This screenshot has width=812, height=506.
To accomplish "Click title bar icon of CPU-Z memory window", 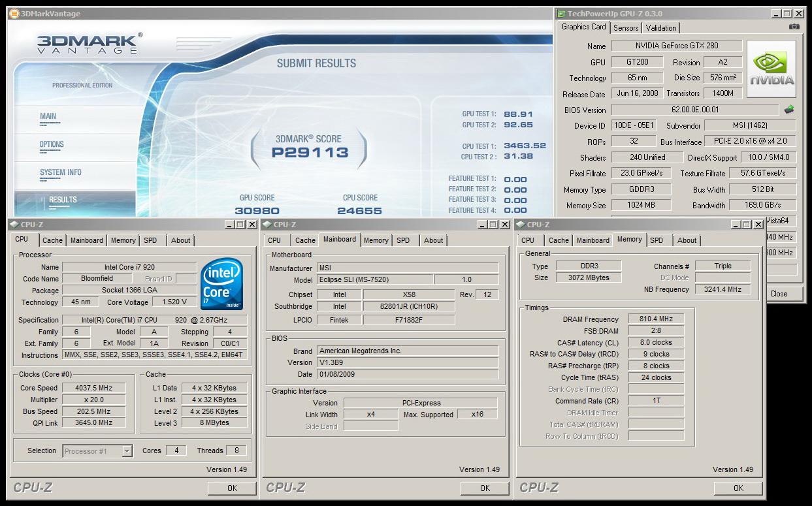I will pyautogui.click(x=521, y=225).
